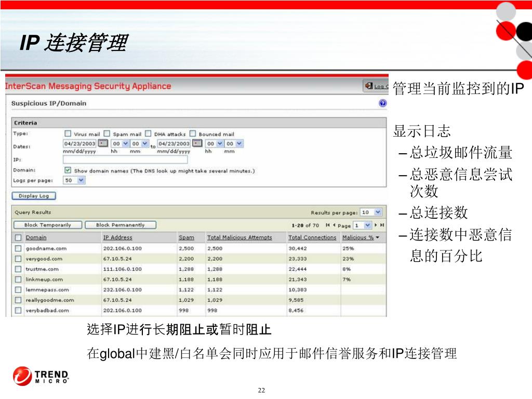Image resolution: width=532 pixels, height=399 pixels.
Task: Click the 23,333 total connections value
Action: (298, 259)
